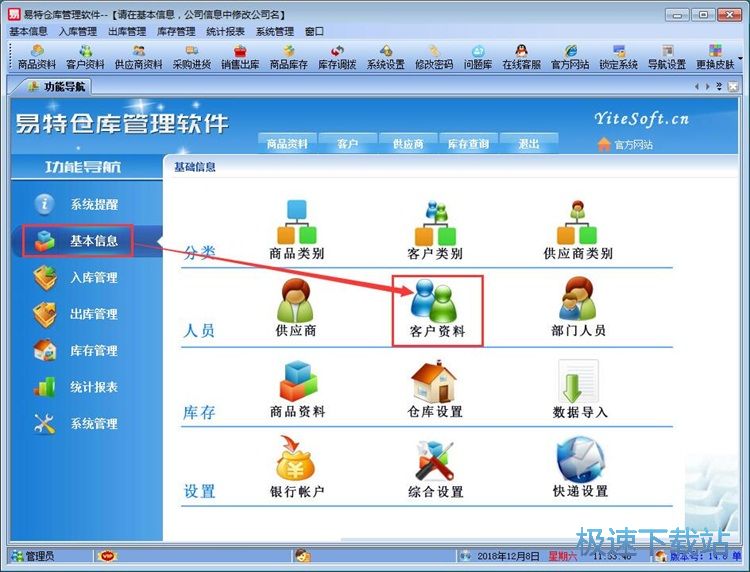The width and height of the screenshot is (750, 572).
Task: Open 客户资料 icon in 人员 row
Action: (x=437, y=310)
